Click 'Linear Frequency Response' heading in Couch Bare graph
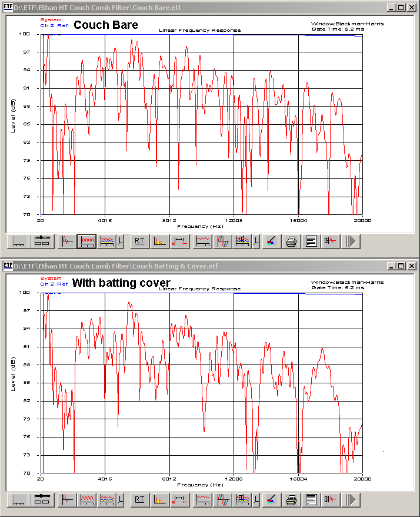Screen dimensions: 420x517 coord(200,31)
